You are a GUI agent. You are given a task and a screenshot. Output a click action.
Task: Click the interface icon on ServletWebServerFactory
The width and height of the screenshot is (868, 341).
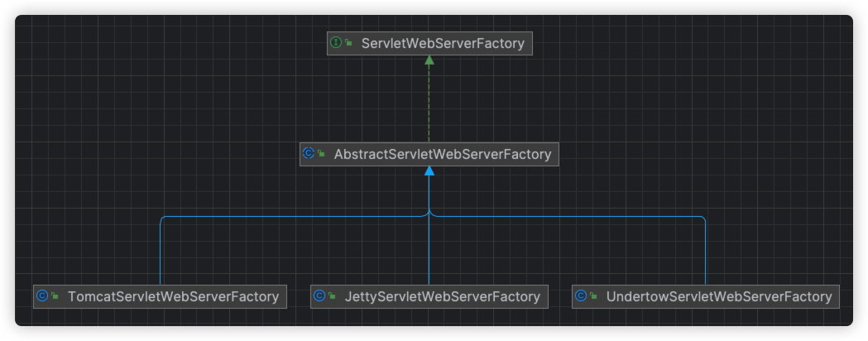(335, 43)
